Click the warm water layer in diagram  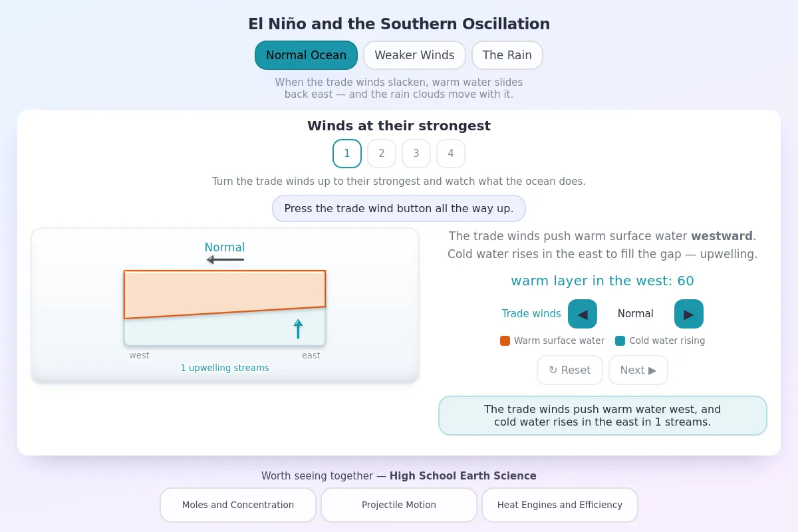click(x=225, y=291)
